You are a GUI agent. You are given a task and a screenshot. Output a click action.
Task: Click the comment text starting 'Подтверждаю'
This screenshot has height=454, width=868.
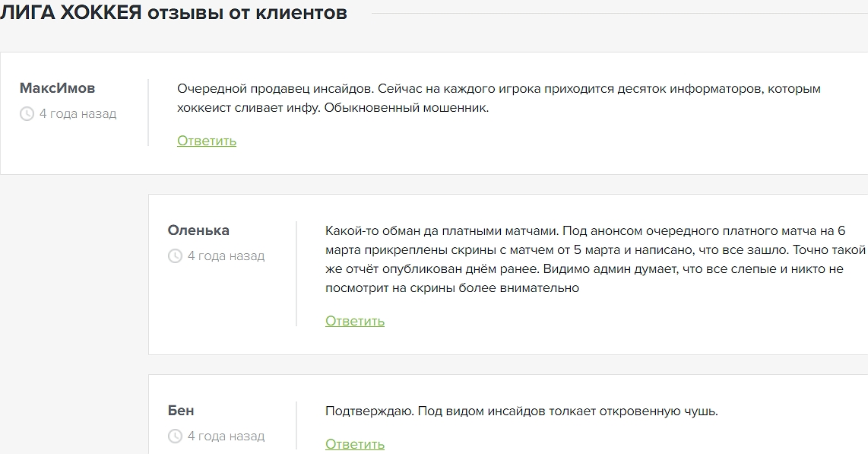[521, 411]
